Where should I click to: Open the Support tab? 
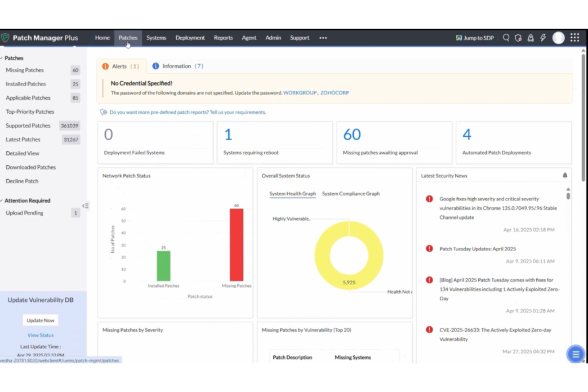[300, 38]
